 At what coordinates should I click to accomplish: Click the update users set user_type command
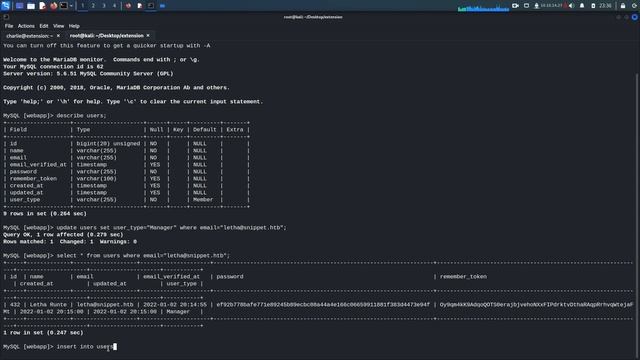click(171, 227)
